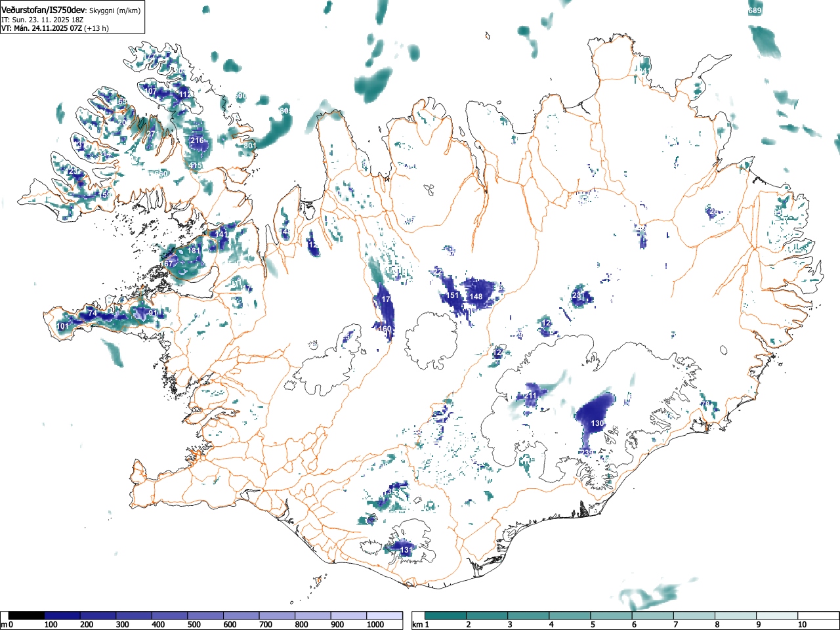Pick the 3–4 km teal legend swatch
Image resolution: width=840 pixels, height=630 pixels.
(x=529, y=616)
